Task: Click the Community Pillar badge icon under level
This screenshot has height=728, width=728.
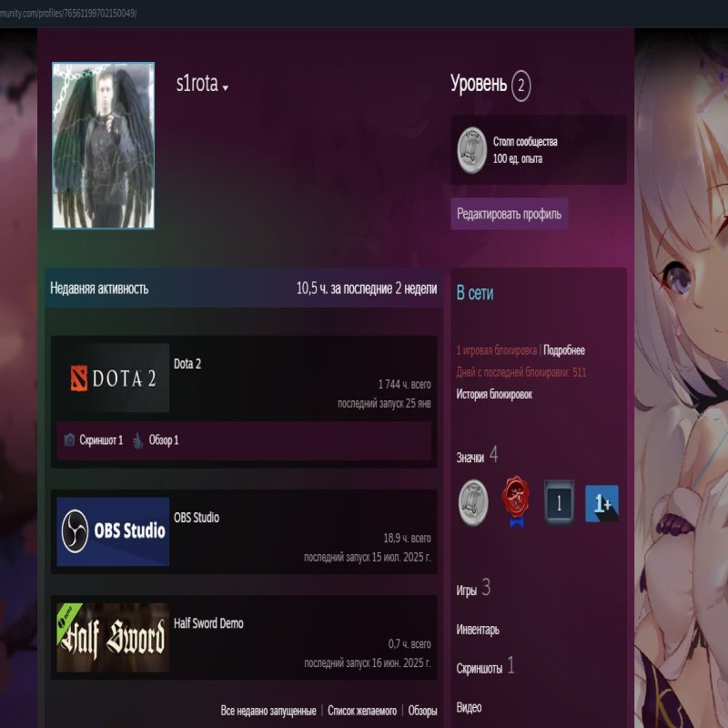Action: point(472,149)
